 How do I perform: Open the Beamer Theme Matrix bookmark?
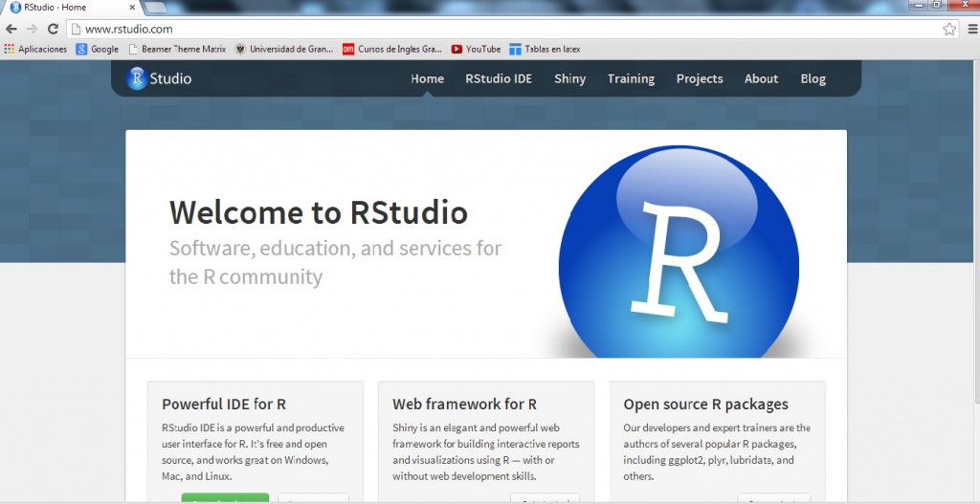pyautogui.click(x=177, y=49)
